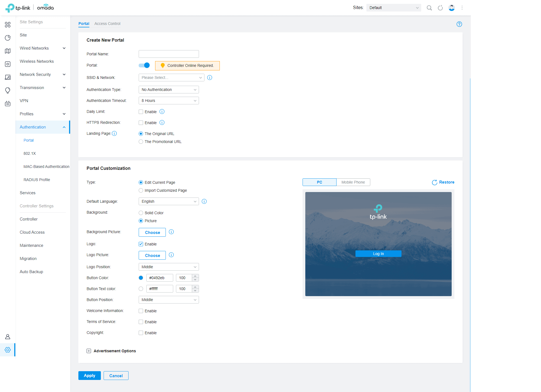Expand Advertisement Options section

point(89,351)
